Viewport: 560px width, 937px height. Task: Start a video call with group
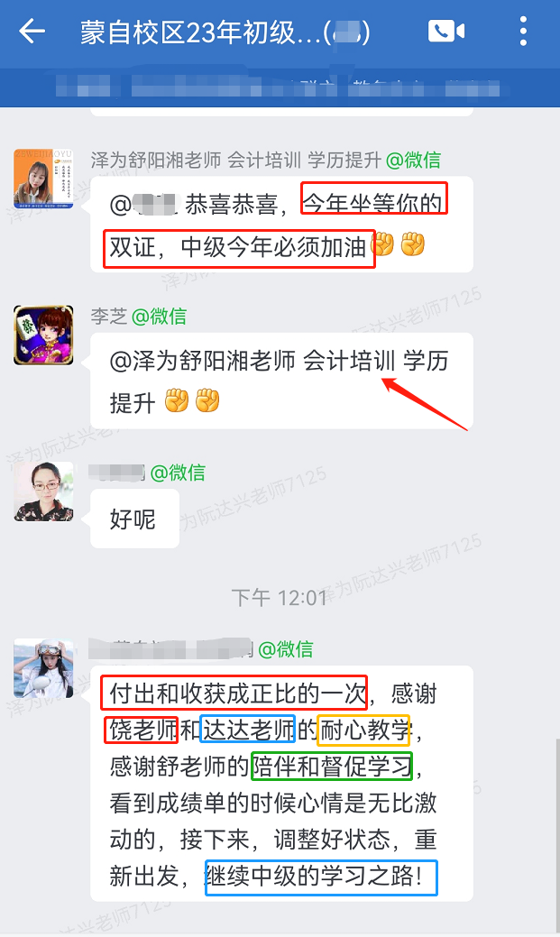point(446,31)
